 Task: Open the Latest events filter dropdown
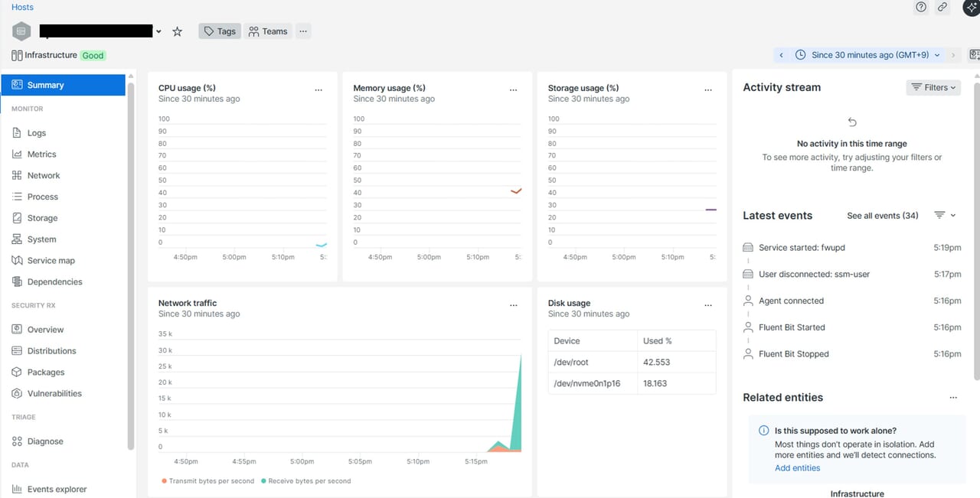(x=945, y=216)
